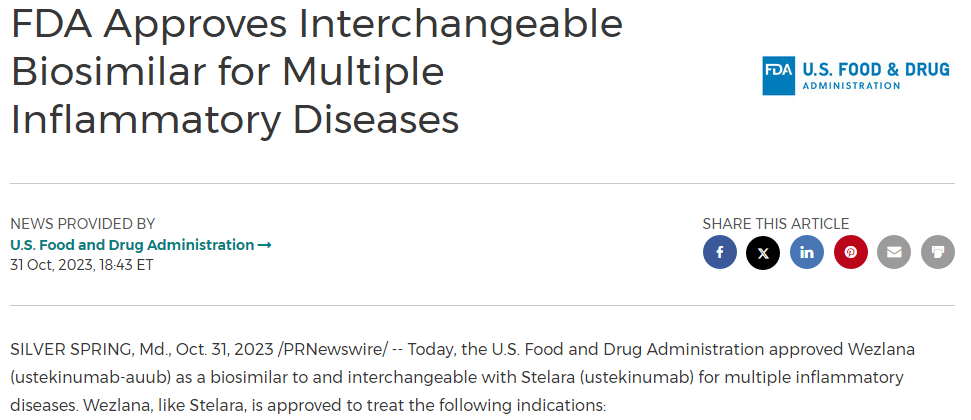
Task: Share this article on LinkedIn
Action: point(807,252)
